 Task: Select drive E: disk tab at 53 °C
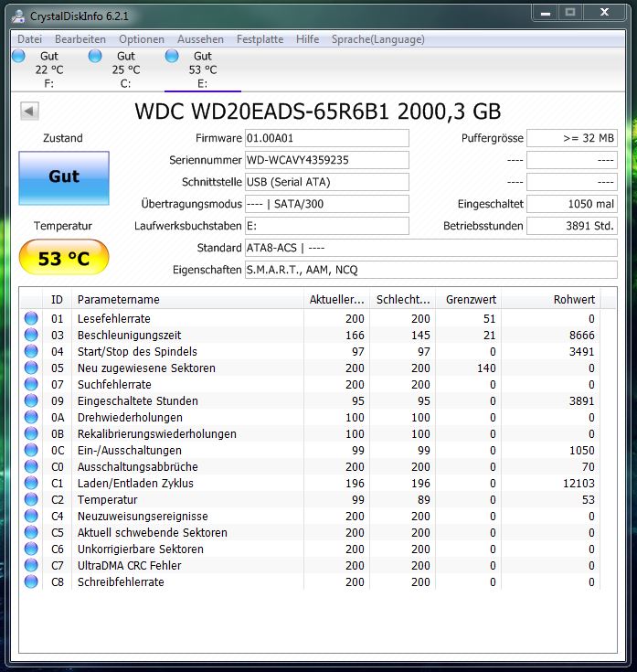203,69
